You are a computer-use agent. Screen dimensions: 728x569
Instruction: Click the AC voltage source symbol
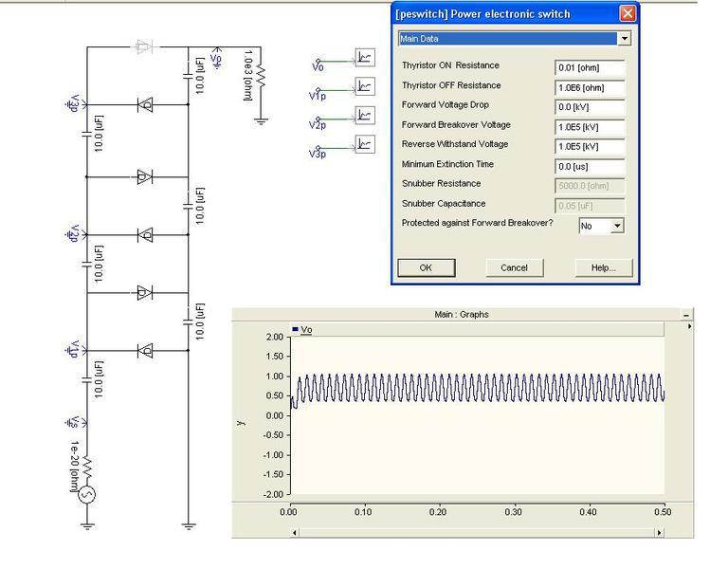pos(87,494)
